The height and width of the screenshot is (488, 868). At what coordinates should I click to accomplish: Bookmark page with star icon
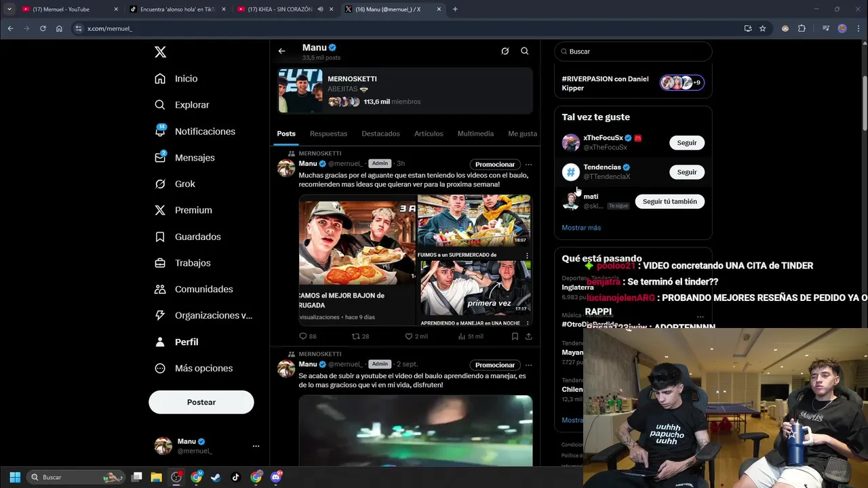[763, 28]
